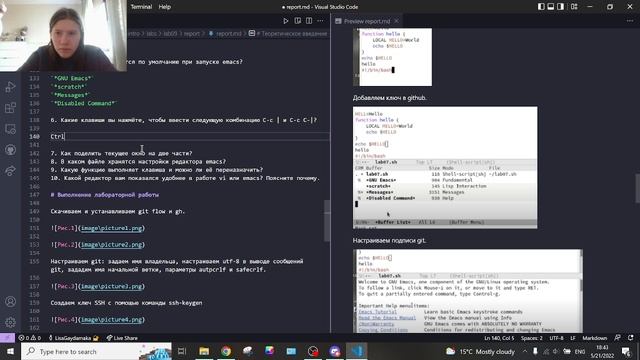Click the VS Code taskbar icon

(357, 351)
